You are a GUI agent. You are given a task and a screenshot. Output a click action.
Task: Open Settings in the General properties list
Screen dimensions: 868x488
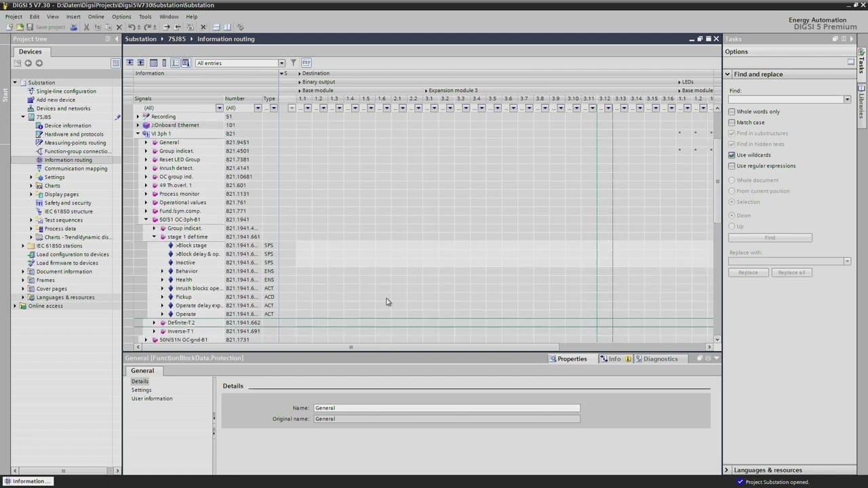141,390
